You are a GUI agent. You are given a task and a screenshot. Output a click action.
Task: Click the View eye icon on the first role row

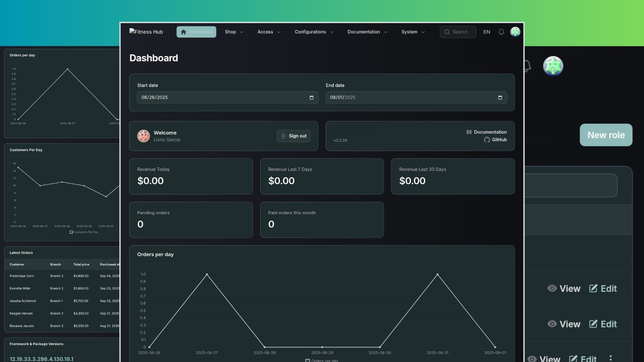coord(552,288)
